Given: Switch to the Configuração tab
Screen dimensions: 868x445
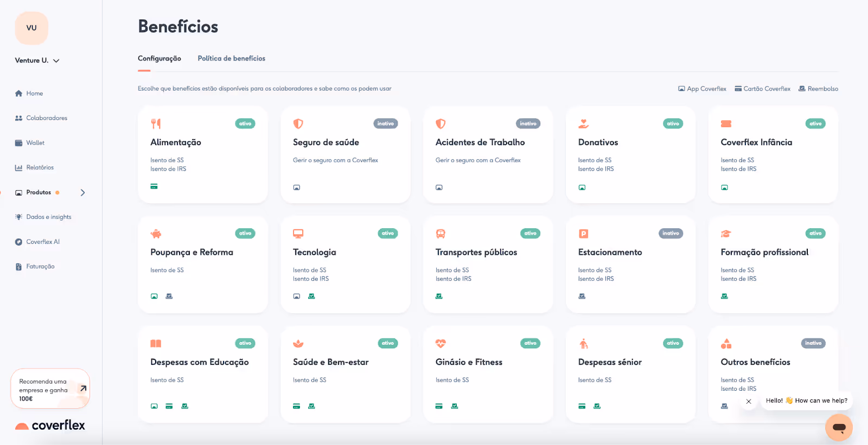Looking at the screenshot, I should pyautogui.click(x=159, y=59).
